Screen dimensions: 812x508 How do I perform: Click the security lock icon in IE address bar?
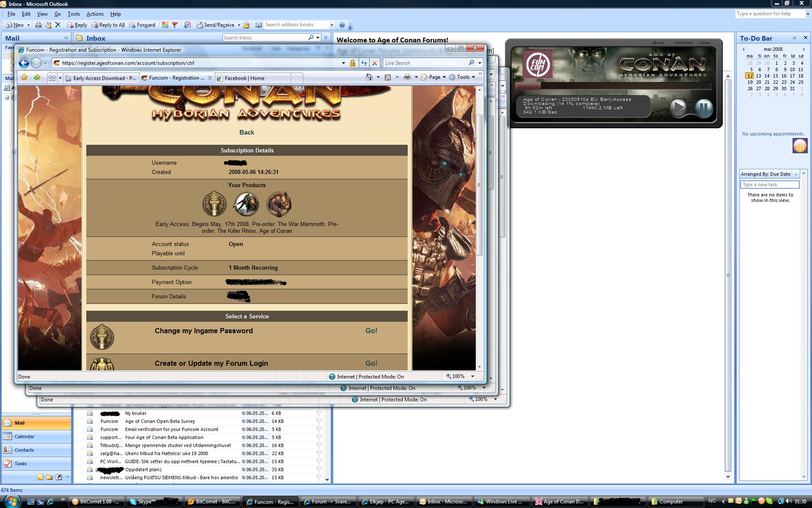pos(352,63)
